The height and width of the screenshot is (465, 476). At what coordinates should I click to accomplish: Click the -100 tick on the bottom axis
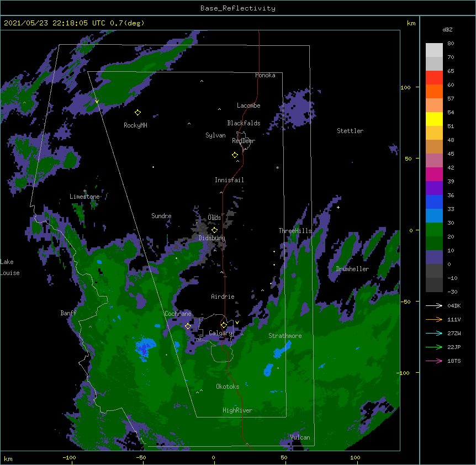70,457
